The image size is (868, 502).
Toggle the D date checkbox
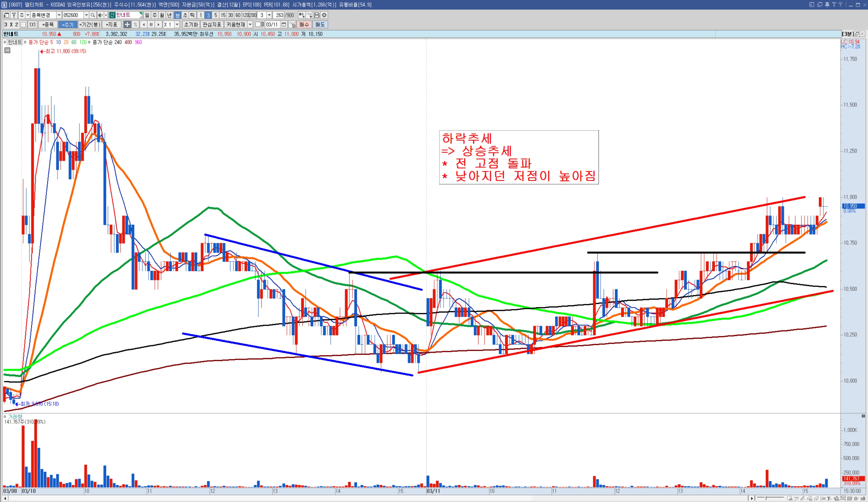pos(258,24)
